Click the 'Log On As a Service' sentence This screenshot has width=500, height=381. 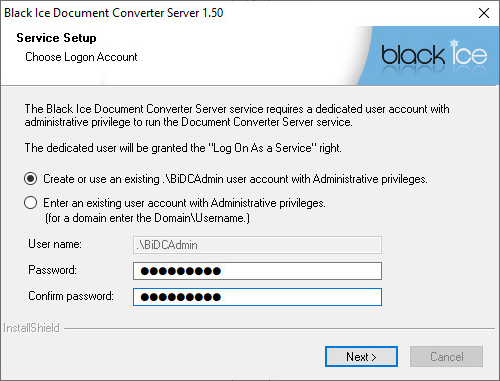[183, 148]
